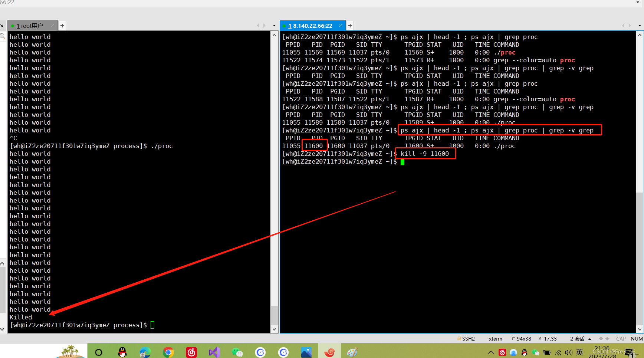Open the right pane tab list dropdown
Screen dimensions: 644x358
[x=640, y=26]
